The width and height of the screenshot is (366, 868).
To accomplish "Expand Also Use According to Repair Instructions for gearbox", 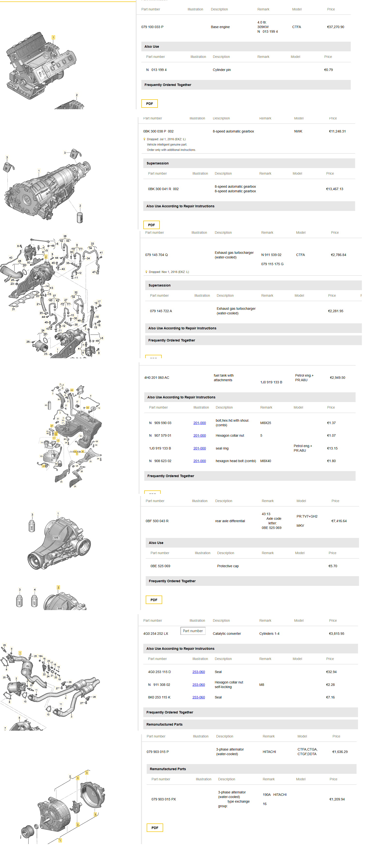I will pos(249,206).
